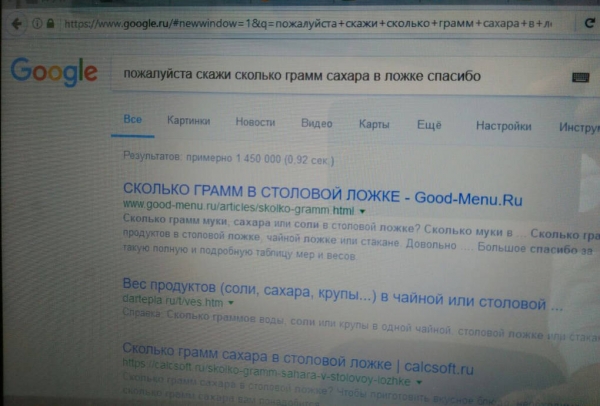The height and width of the screenshot is (406, 600).
Task: Open the Настройки menu
Action: pyautogui.click(x=504, y=126)
